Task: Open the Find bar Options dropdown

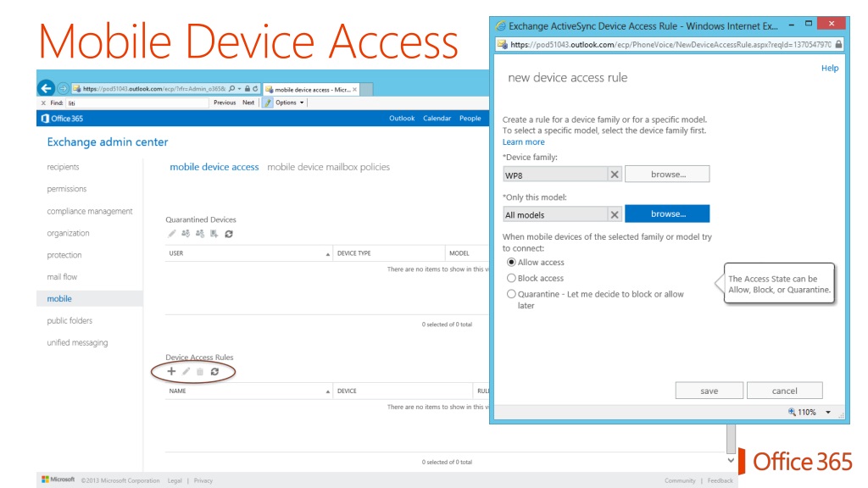Action: pos(290,103)
